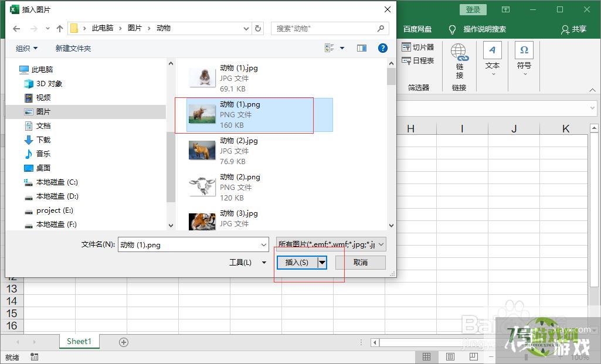Image resolution: width=601 pixels, height=364 pixels.
Task: Add a new sheet
Action: click(124, 342)
